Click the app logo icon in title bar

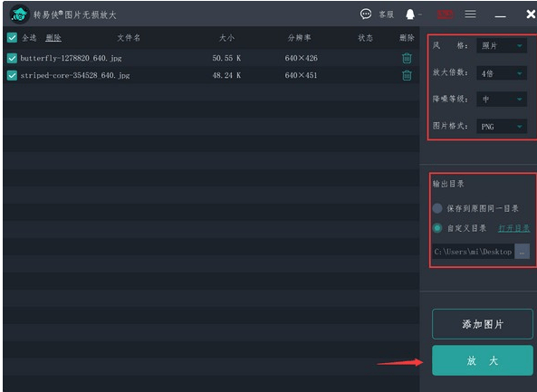tap(20, 14)
